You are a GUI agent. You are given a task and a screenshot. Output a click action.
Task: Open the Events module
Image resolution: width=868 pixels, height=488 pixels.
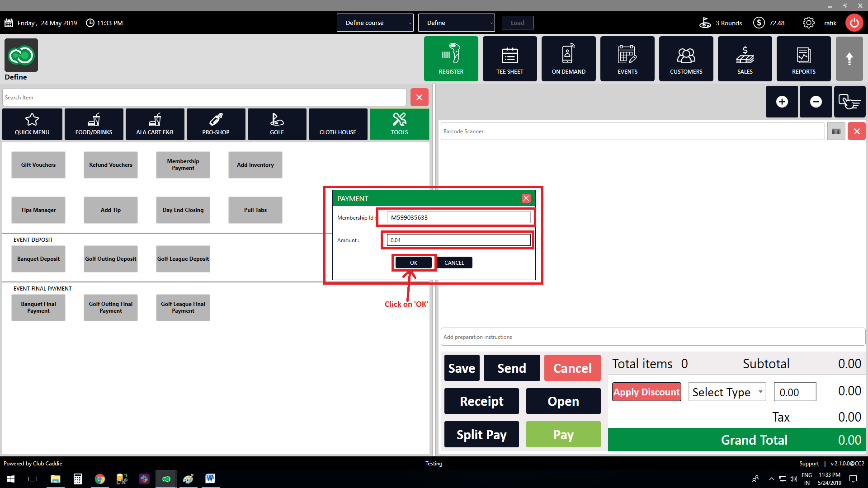[x=627, y=59]
